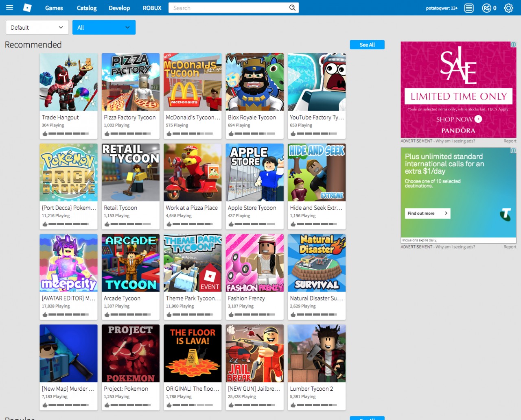The height and width of the screenshot is (420, 521).
Task: Open the hamburger navigation menu
Action: pos(9,7)
